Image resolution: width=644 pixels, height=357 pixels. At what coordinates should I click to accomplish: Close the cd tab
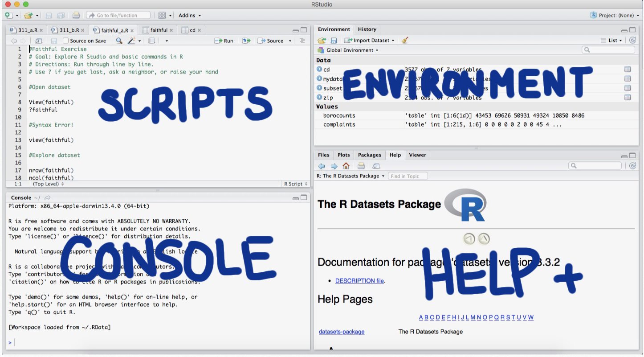200,31
